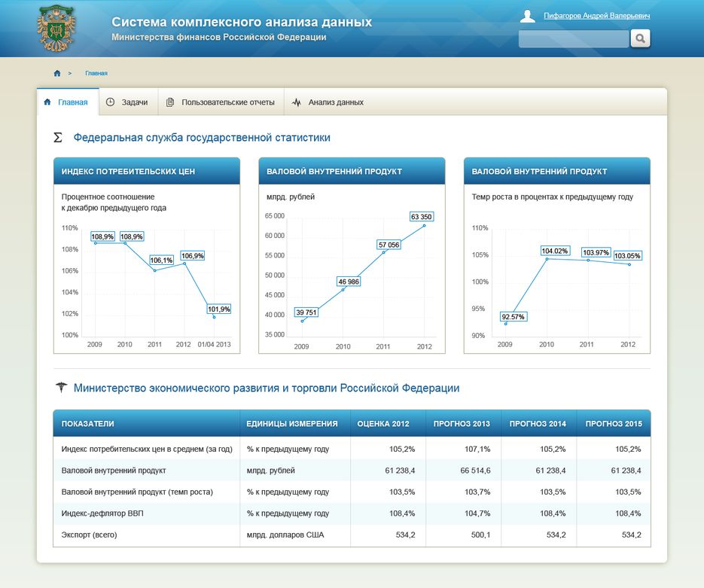Click the clock icon beside Задачи
Viewport: 704px width, 588px height.
pos(110,102)
